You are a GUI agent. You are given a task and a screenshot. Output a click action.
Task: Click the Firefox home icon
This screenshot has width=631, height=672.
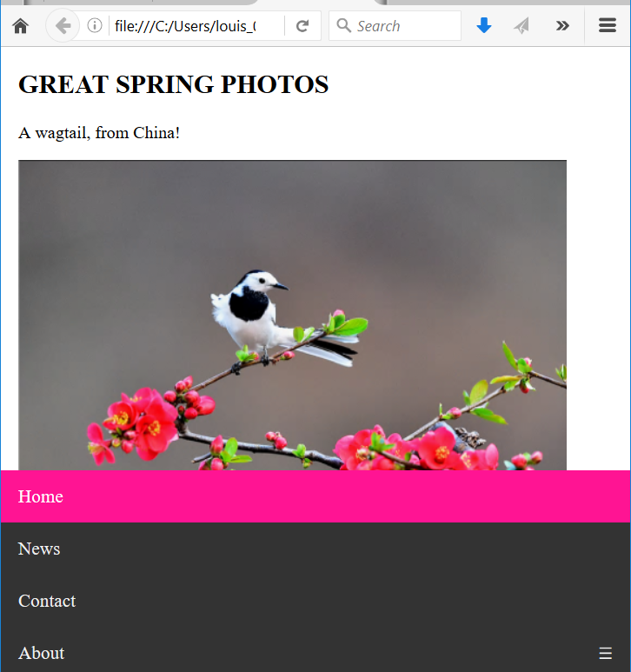click(21, 26)
